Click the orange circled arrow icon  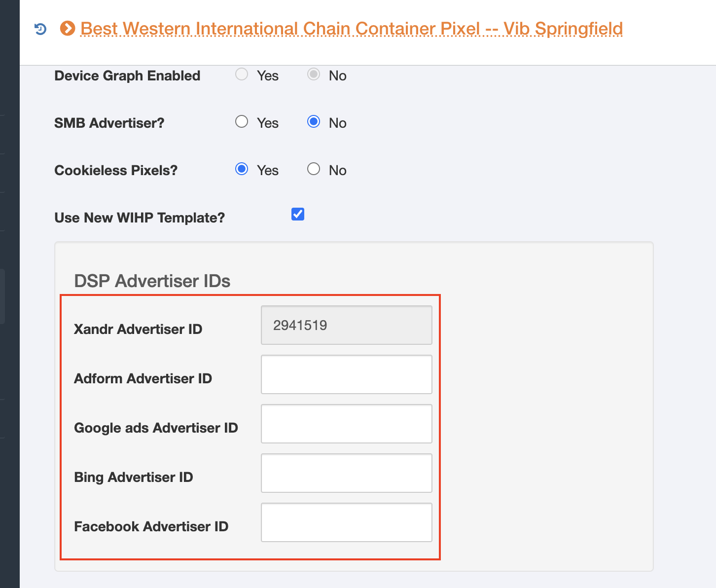[x=68, y=29]
